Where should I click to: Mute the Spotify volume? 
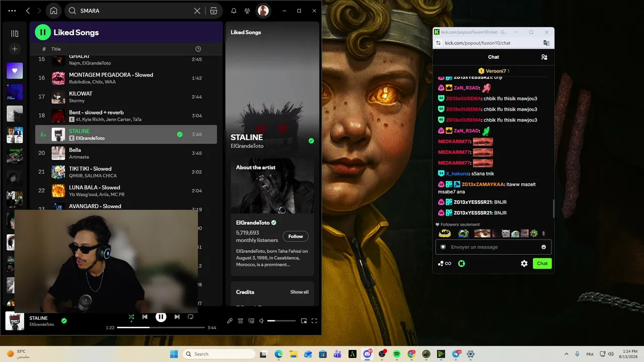[x=261, y=321]
